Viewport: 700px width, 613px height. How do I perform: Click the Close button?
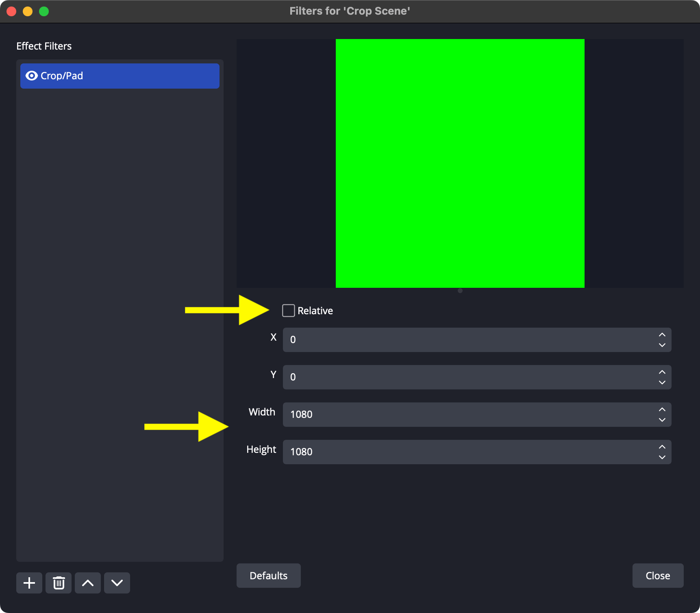(x=658, y=576)
